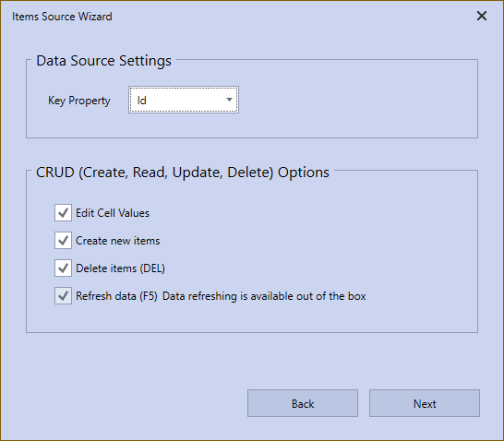Image resolution: width=504 pixels, height=441 pixels.
Task: Click the checkmark icon beside Delete items
Action: (x=63, y=268)
